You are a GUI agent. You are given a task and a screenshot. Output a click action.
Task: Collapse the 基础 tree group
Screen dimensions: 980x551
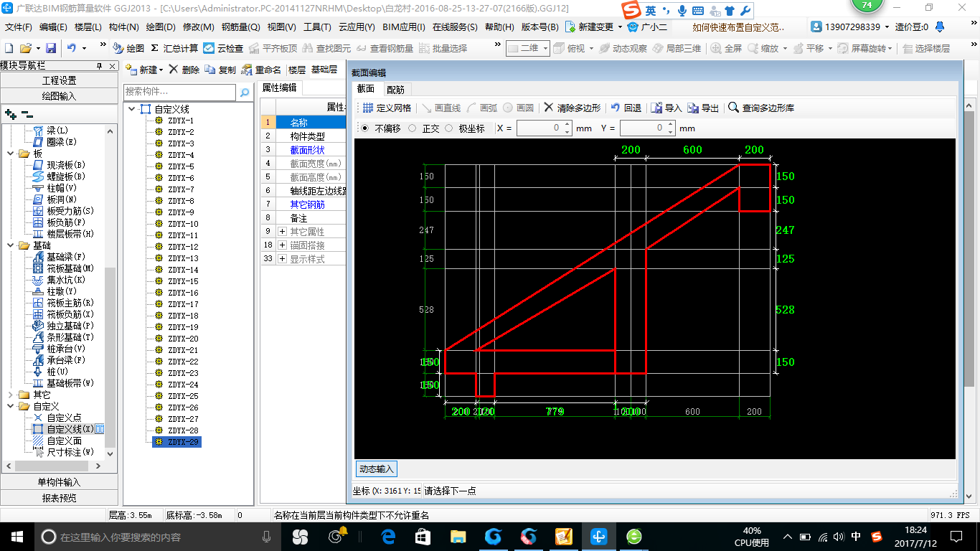(9, 245)
